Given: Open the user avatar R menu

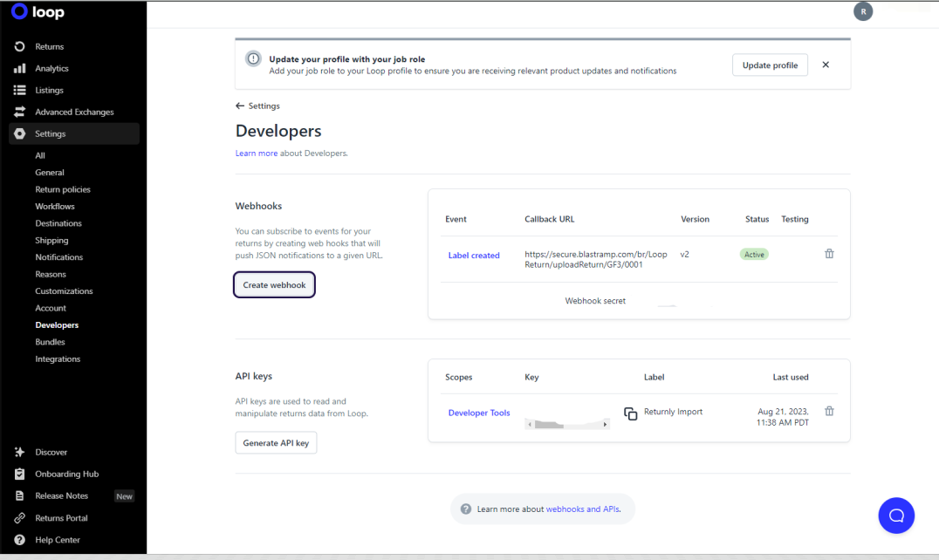Looking at the screenshot, I should click(863, 11).
